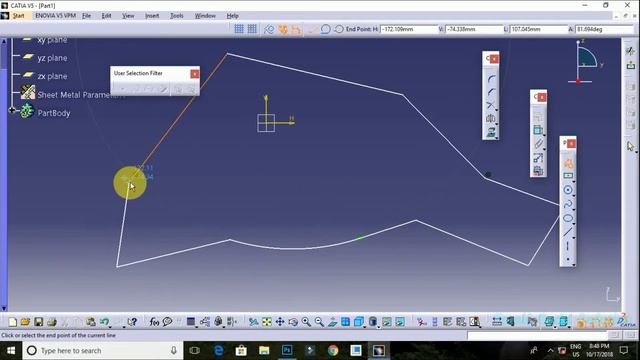Open the Formula f(x) tool
Image resolution: width=640 pixels, height=360 pixels.
tap(154, 322)
